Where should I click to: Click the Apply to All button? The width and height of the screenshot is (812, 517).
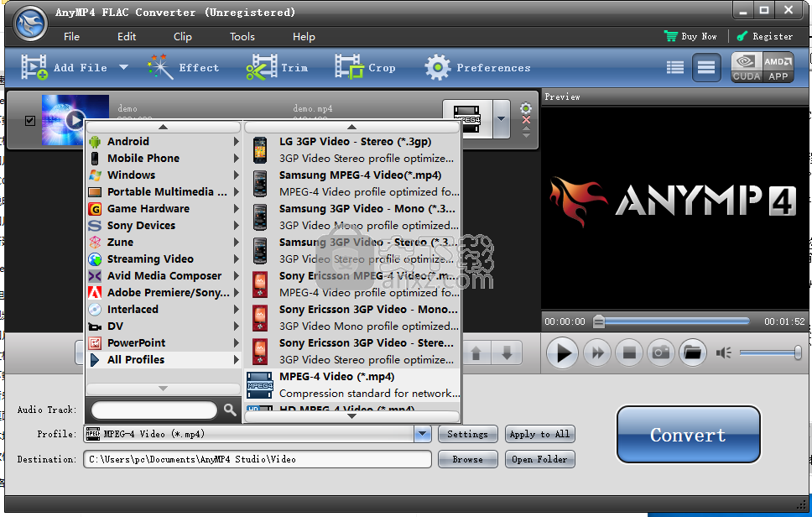(x=539, y=434)
